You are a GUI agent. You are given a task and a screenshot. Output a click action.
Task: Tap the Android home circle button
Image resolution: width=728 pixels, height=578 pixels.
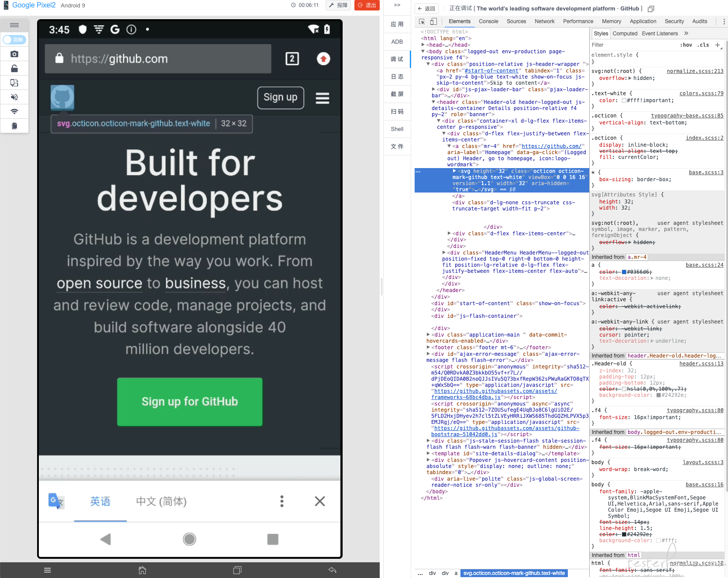point(189,539)
